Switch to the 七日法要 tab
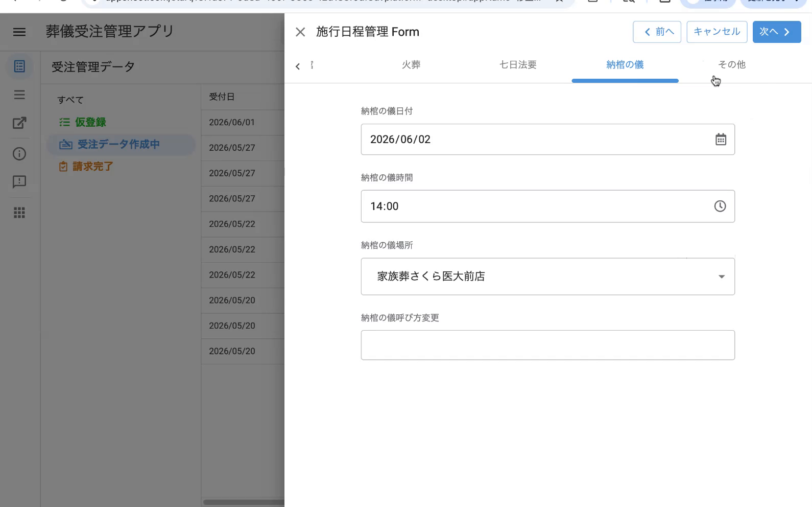Image resolution: width=812 pixels, height=507 pixels. (518, 65)
